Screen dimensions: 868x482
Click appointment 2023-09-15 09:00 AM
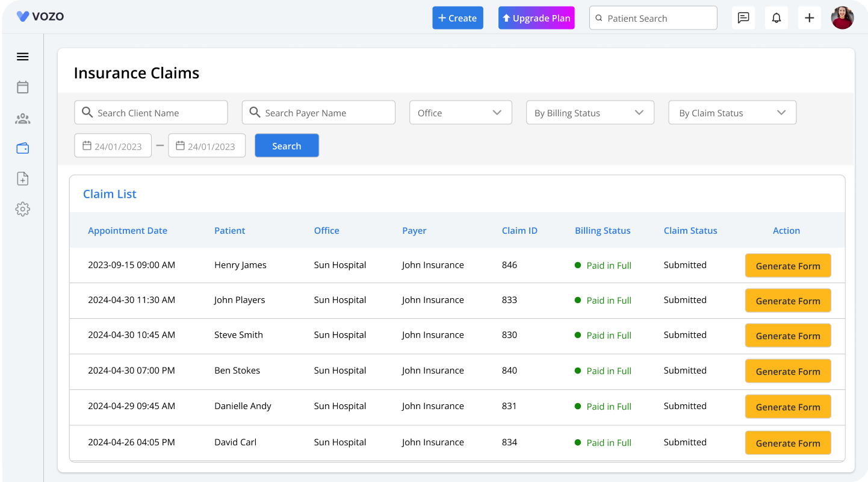pyautogui.click(x=131, y=265)
